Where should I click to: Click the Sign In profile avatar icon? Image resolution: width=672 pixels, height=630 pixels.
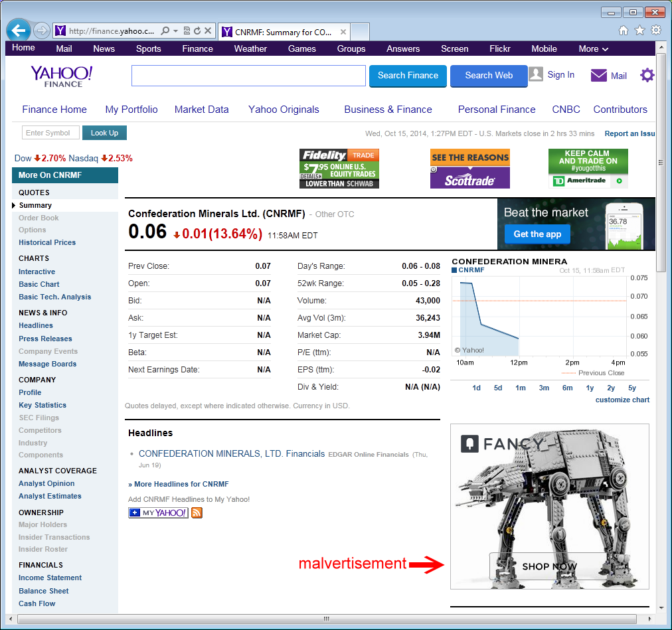536,74
